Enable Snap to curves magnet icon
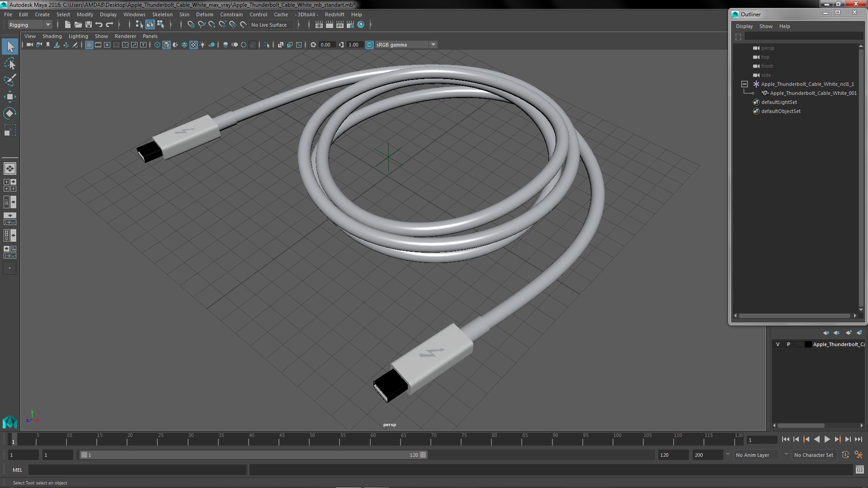The width and height of the screenshot is (868, 488). tap(202, 25)
